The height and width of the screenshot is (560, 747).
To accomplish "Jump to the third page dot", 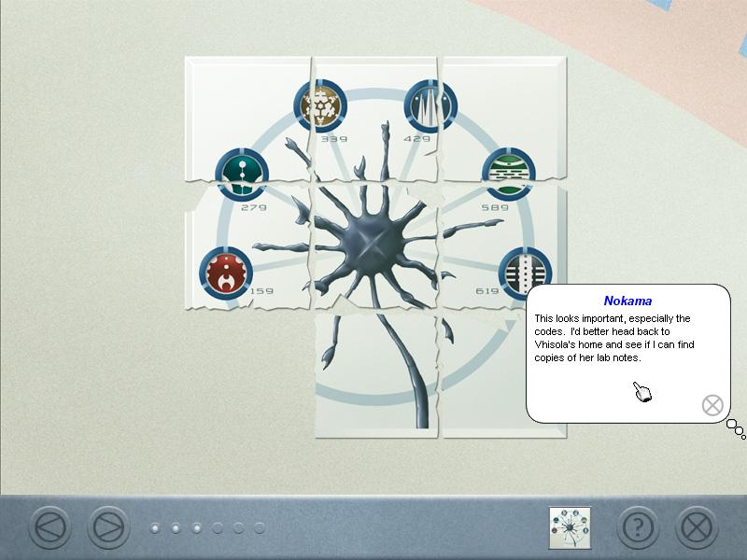I will (x=197, y=528).
